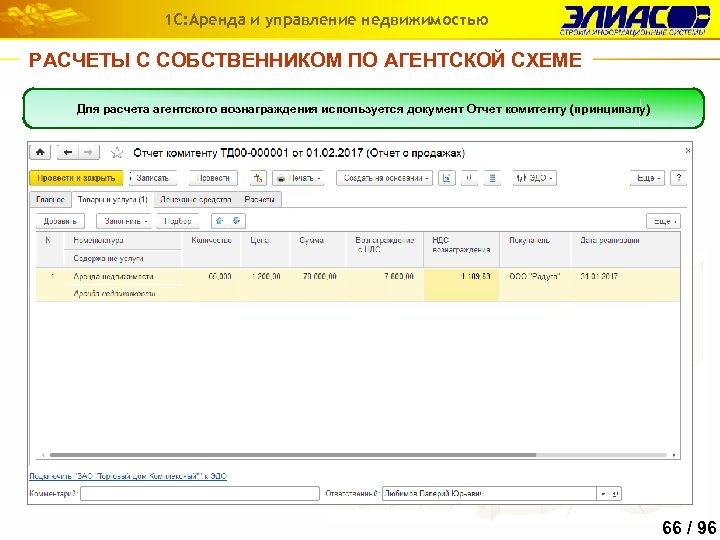Navigate back with the left arrow
Image resolution: width=720 pixels, height=540 pixels.
(68, 152)
